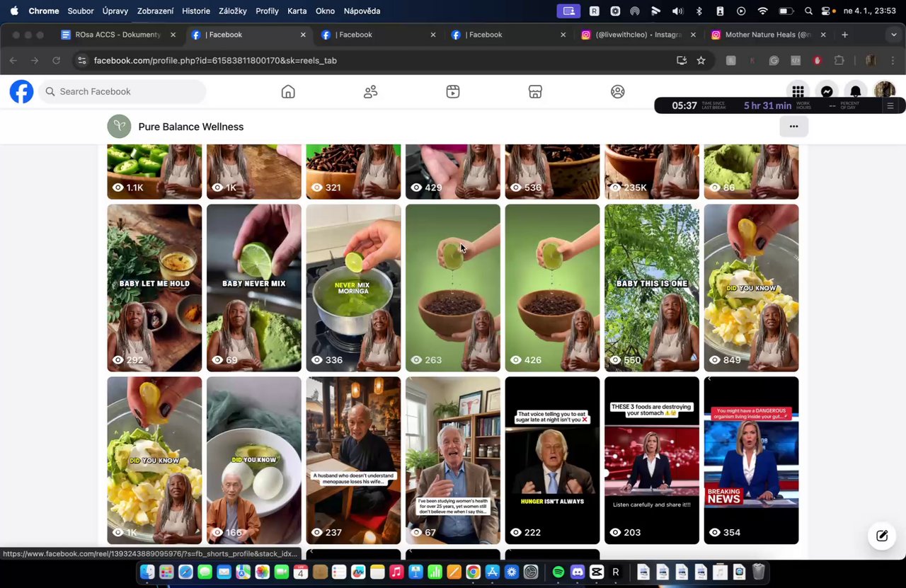Open the BABY LET ME HOLD reel

(x=154, y=288)
